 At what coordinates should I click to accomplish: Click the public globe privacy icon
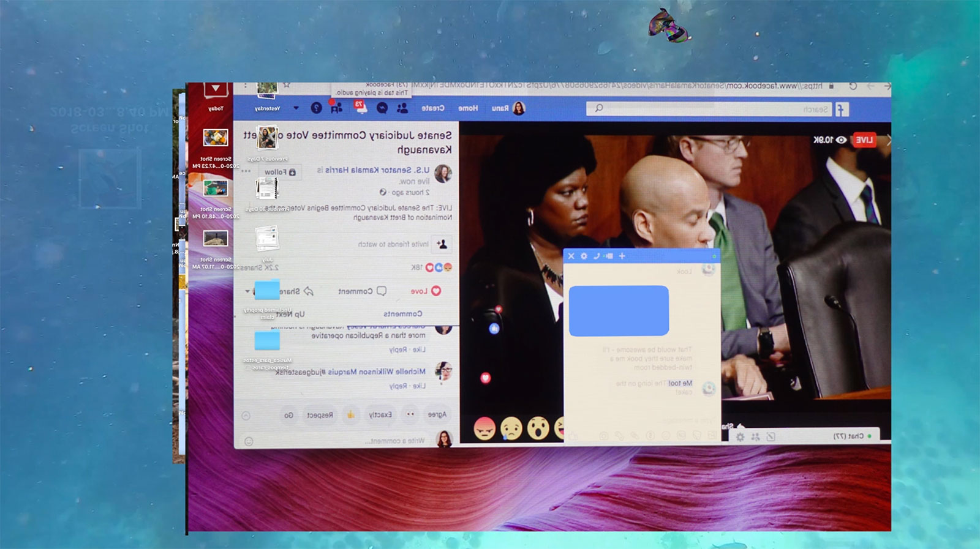pyautogui.click(x=383, y=192)
